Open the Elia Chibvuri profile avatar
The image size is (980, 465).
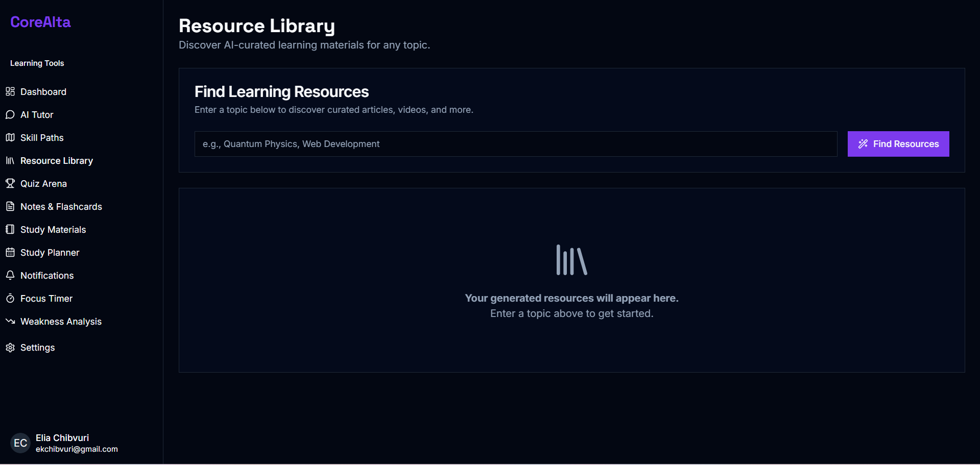coord(20,443)
